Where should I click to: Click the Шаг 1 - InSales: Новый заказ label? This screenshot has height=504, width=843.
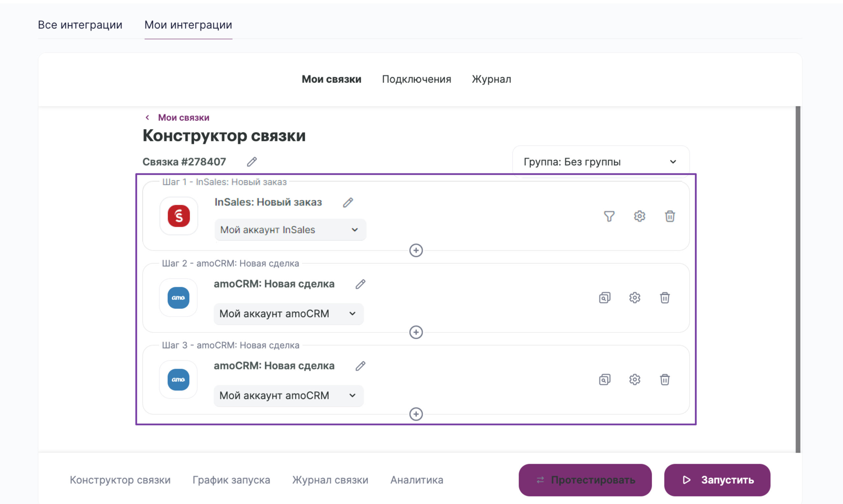[224, 182]
